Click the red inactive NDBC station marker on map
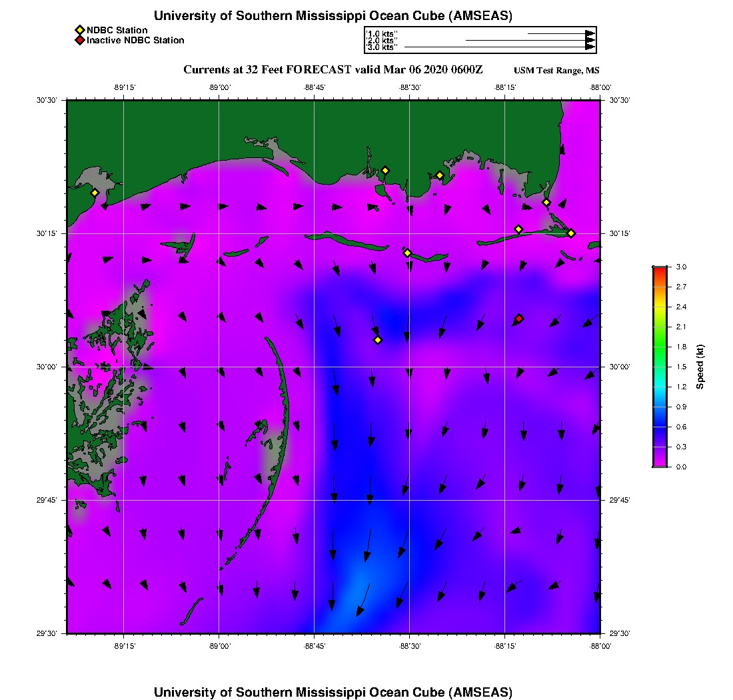Viewport: 733px width, 700px height. (519, 319)
